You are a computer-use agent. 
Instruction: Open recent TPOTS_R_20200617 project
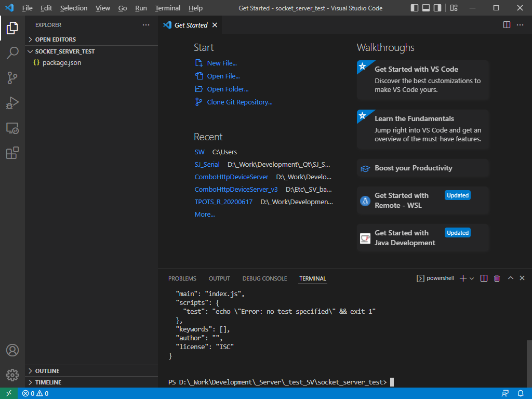(x=223, y=202)
